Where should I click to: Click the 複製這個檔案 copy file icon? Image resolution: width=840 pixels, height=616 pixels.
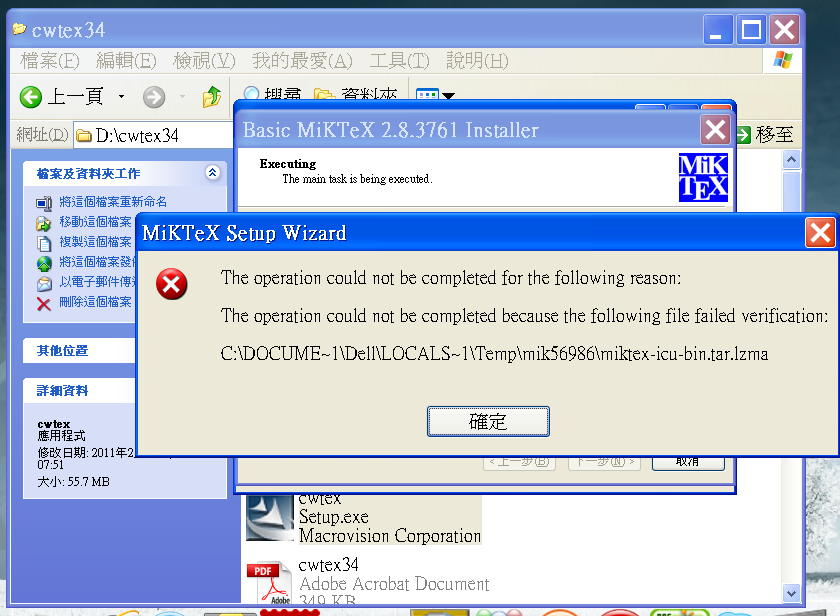(44, 243)
